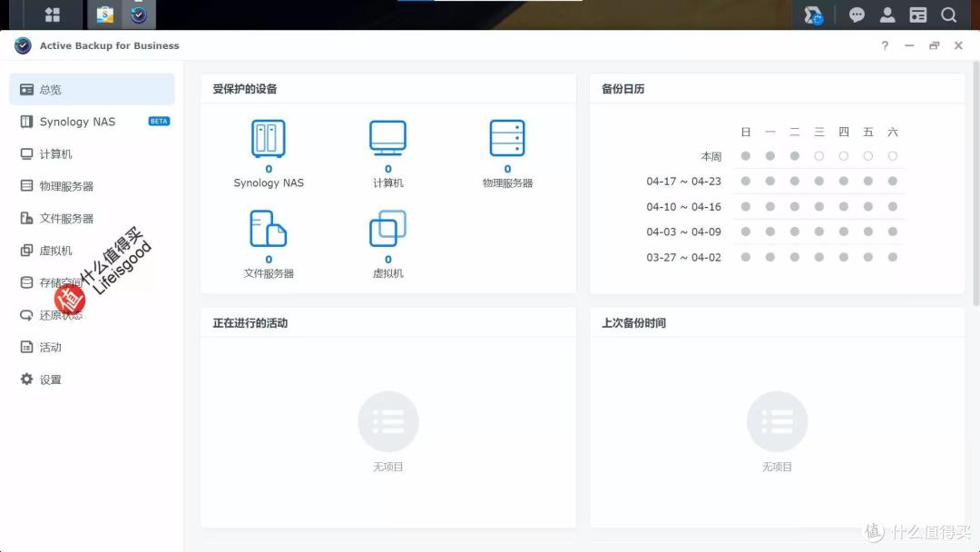
Task: Open the notifications chat bubble icon
Action: point(857,15)
